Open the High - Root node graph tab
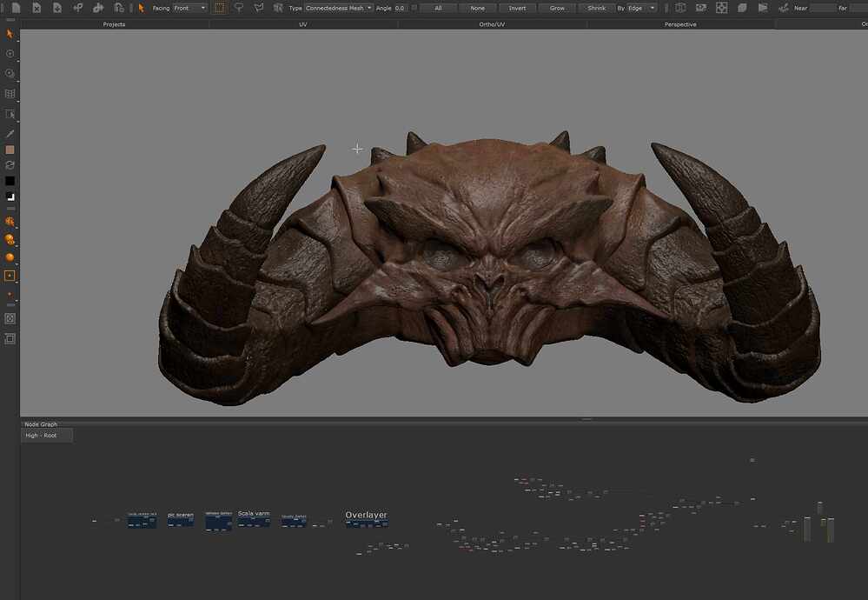Viewport: 868px width, 600px height. 47,436
